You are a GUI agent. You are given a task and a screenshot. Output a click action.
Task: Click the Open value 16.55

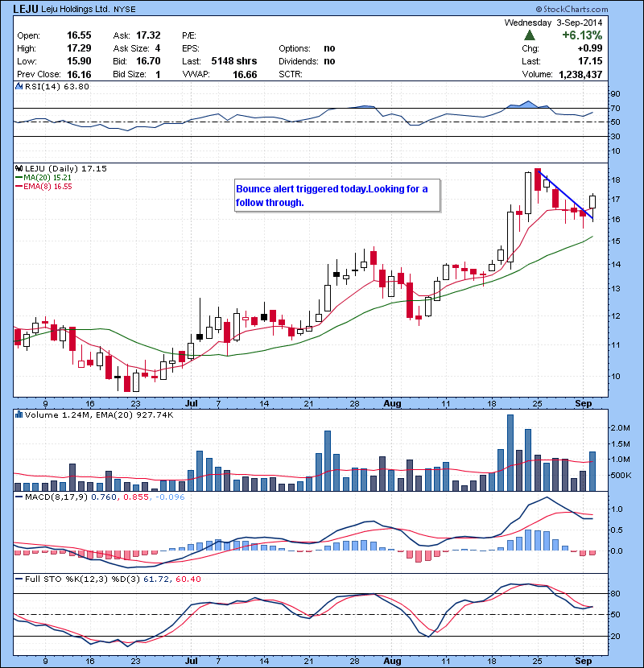[x=79, y=35]
